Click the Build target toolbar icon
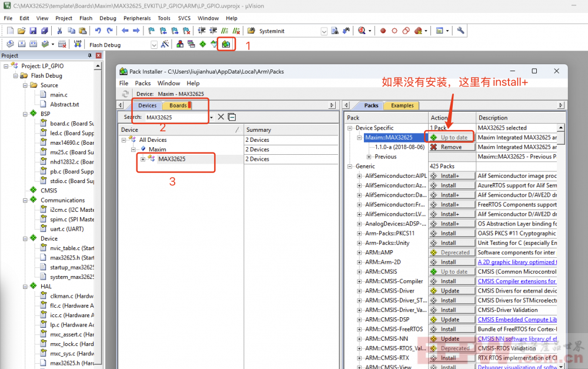This screenshot has width=588, height=369. coord(22,44)
